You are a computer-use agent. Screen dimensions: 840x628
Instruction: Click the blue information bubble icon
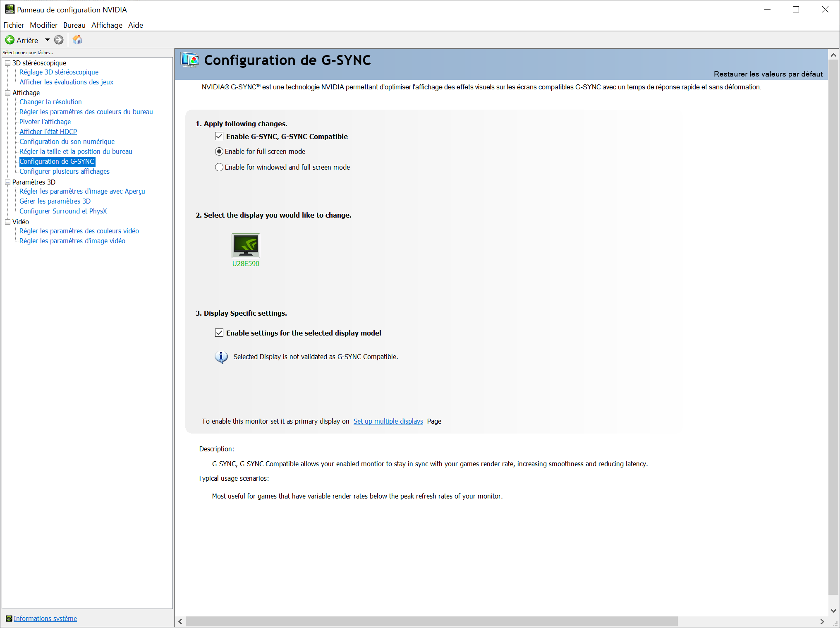click(x=221, y=357)
